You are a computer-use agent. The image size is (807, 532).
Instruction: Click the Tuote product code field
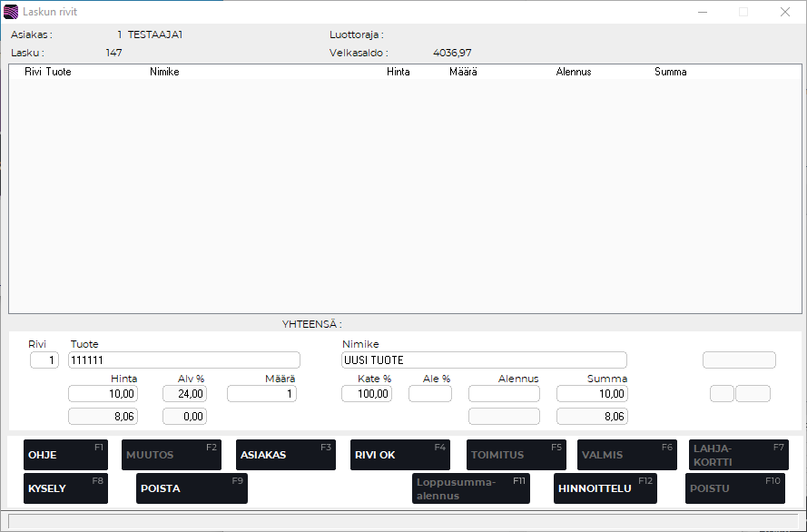[x=184, y=360]
